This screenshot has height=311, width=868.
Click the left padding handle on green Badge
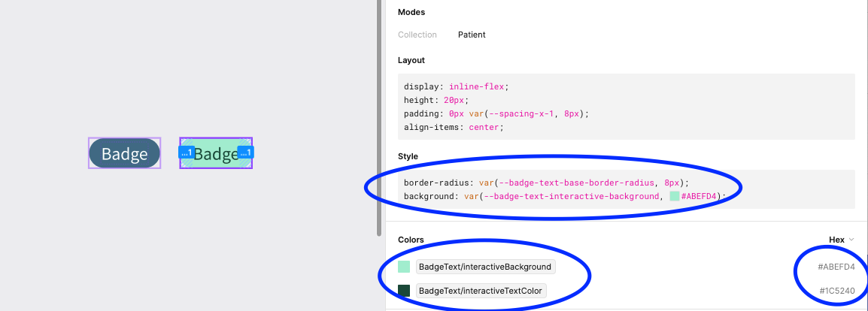pyautogui.click(x=187, y=152)
